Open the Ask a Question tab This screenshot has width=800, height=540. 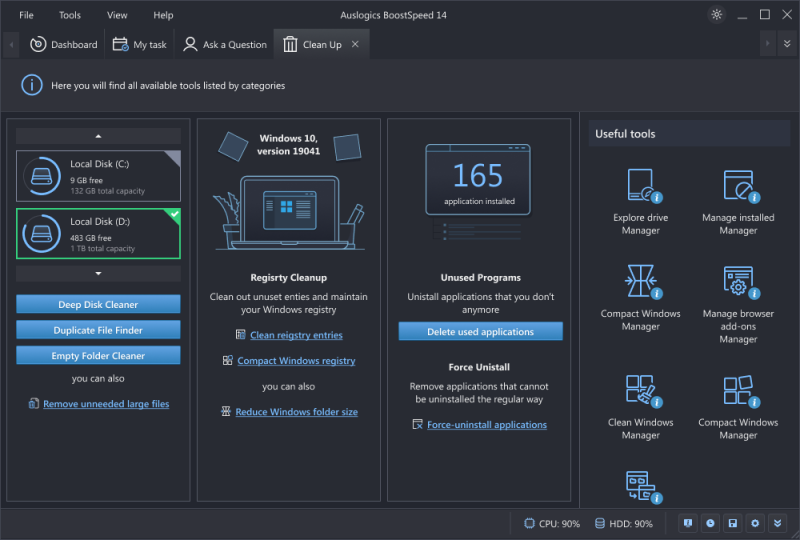click(x=224, y=44)
